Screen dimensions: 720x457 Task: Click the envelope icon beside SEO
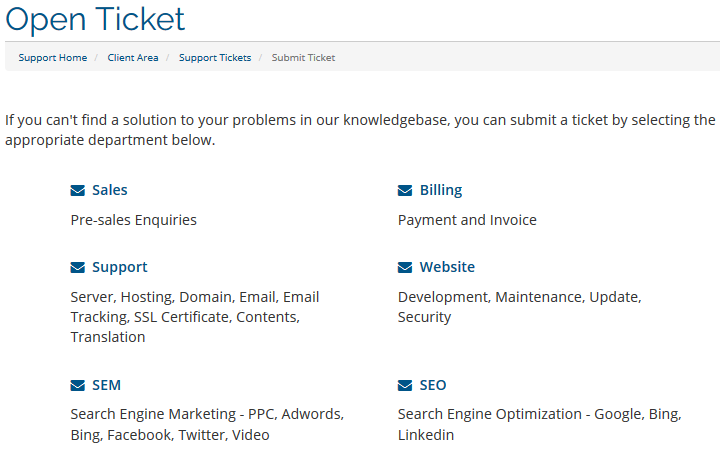pos(405,385)
